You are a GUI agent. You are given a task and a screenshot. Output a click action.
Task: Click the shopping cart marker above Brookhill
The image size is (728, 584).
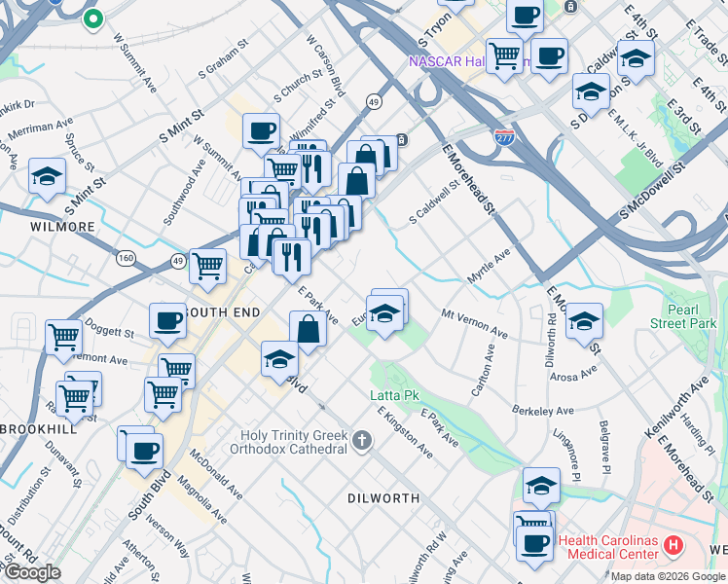pyautogui.click(x=75, y=402)
